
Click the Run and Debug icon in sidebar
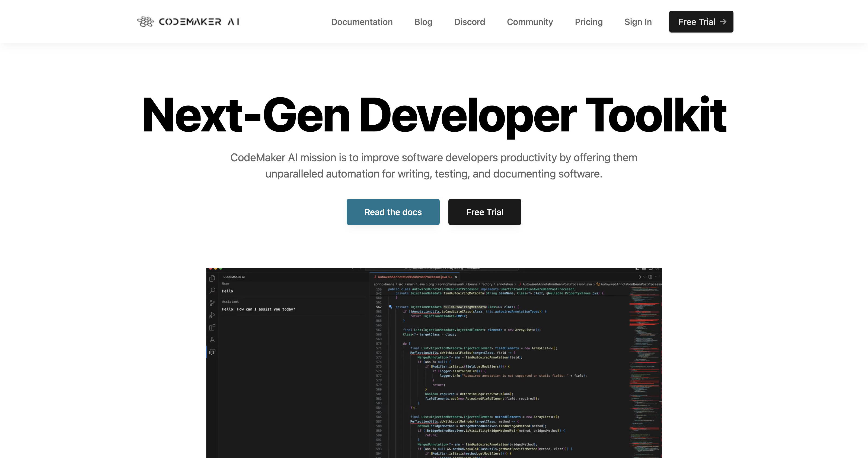(212, 315)
